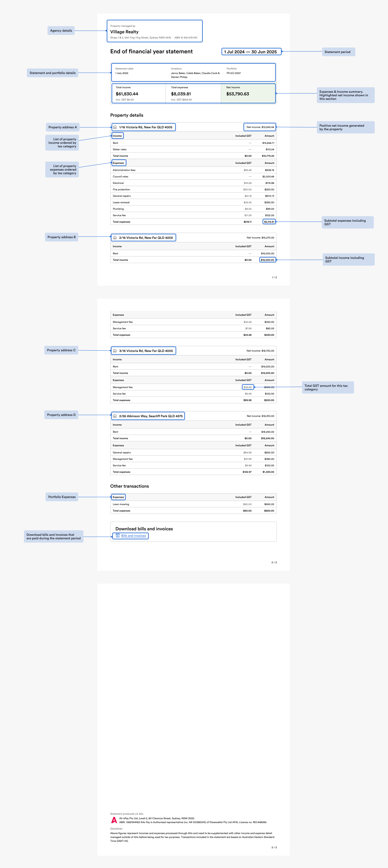Select the Agency details annotation label
The height and width of the screenshot is (868, 388).
tap(61, 31)
